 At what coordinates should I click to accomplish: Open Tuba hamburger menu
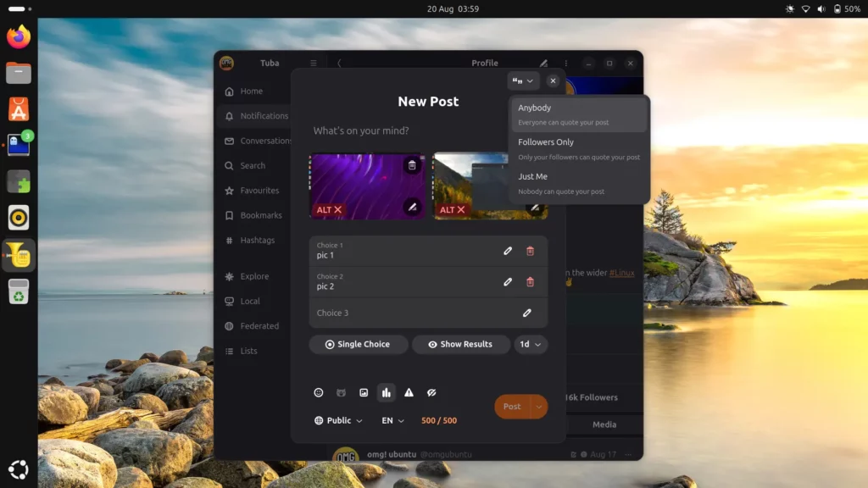pyautogui.click(x=314, y=63)
